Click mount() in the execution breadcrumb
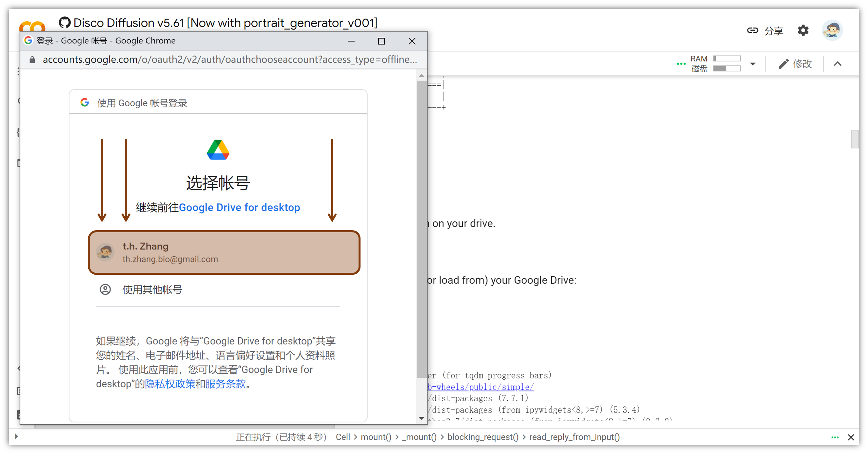The width and height of the screenshot is (868, 454). tap(376, 437)
